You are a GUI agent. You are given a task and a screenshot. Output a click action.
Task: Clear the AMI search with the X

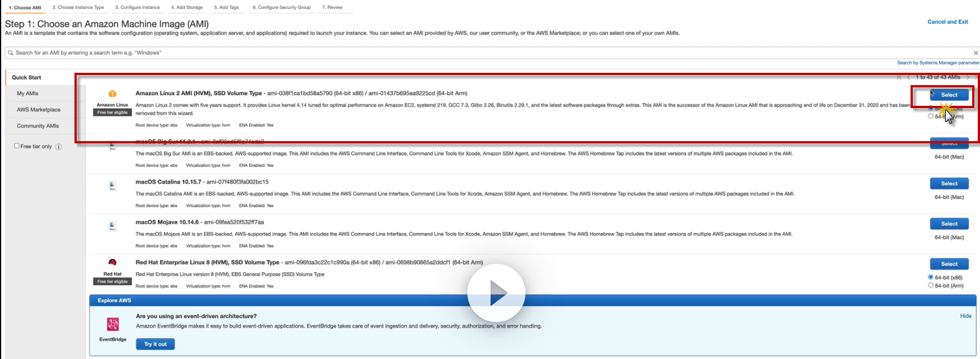[976, 53]
